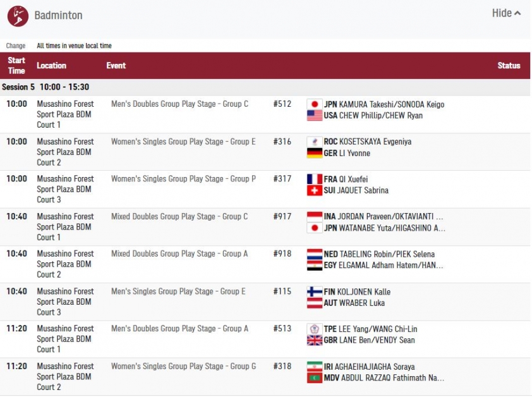Click the Session 5 10:00 - 15:30 row
Screen dimensions: 532x397
click(265, 87)
